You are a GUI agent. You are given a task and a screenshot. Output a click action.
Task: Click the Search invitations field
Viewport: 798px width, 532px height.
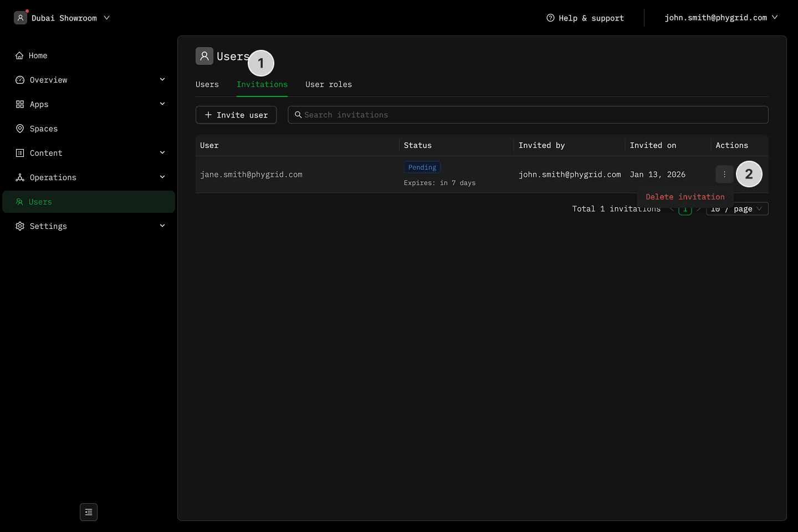click(528, 115)
